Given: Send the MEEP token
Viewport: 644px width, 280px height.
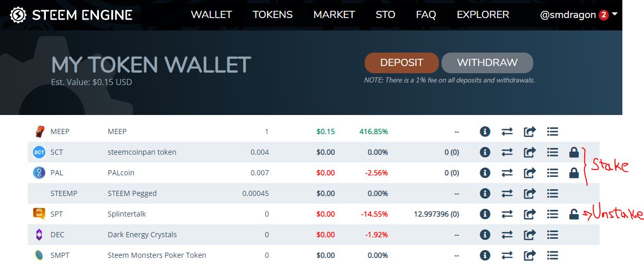Looking at the screenshot, I should point(530,131).
